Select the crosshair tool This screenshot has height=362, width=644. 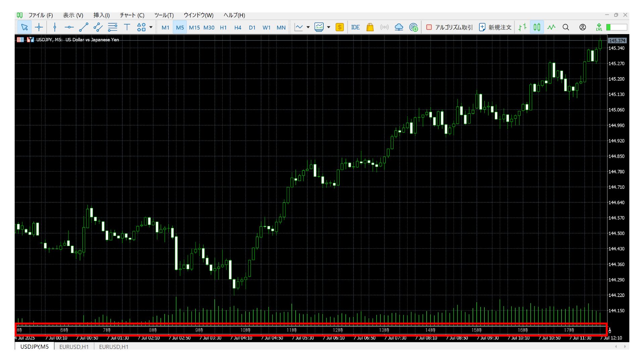[39, 27]
